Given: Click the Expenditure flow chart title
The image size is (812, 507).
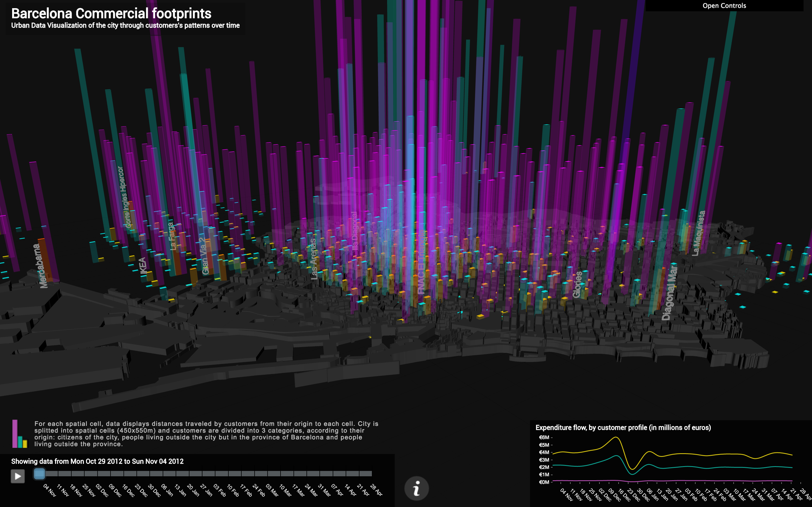Looking at the screenshot, I should (x=623, y=428).
